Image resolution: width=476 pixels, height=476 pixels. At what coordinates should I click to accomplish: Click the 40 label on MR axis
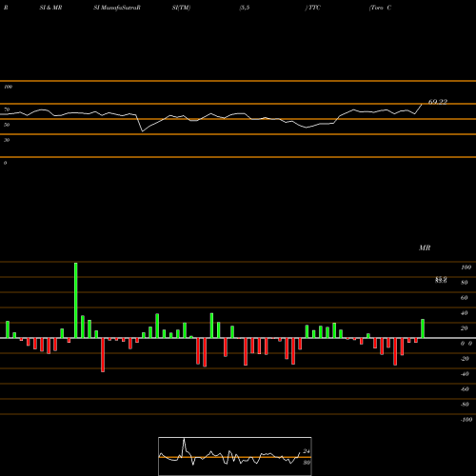pyautogui.click(x=465, y=313)
